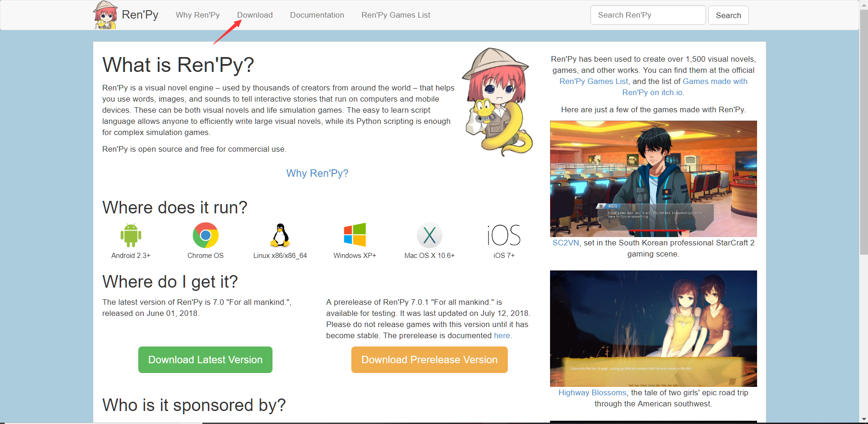Follow the centered Why Ren'Py? link
Viewport: 868px width, 424px height.
pyautogui.click(x=317, y=173)
